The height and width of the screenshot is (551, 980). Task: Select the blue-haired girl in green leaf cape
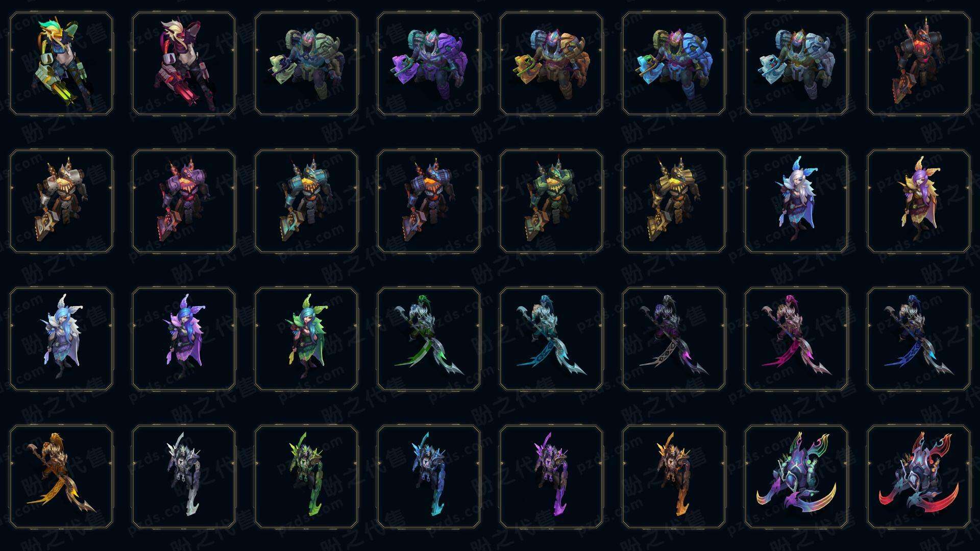[306, 339]
